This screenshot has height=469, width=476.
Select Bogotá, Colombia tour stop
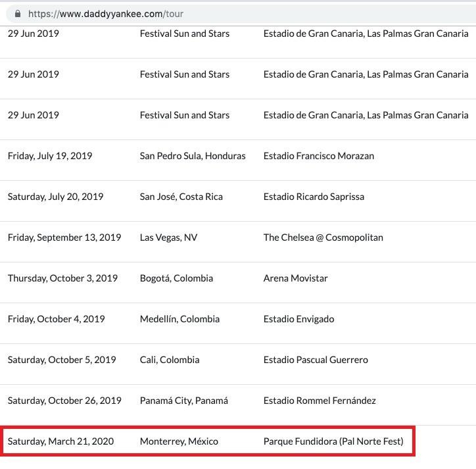pos(176,278)
